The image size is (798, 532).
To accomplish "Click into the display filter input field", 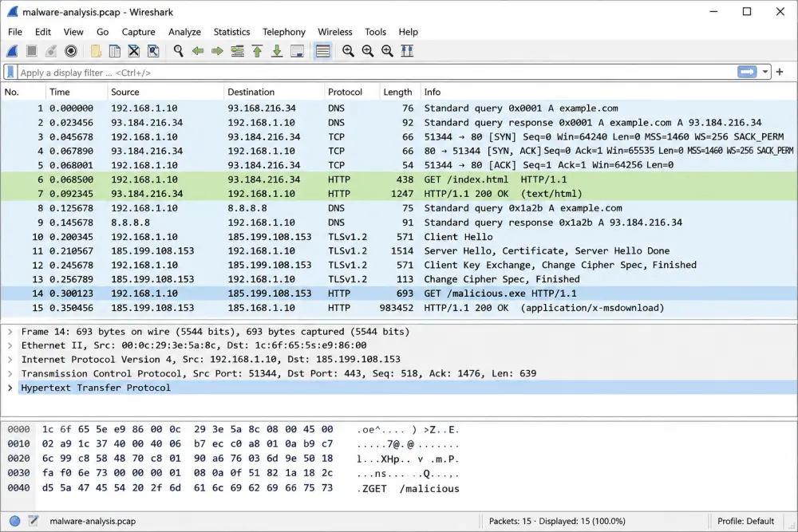I will 377,73.
